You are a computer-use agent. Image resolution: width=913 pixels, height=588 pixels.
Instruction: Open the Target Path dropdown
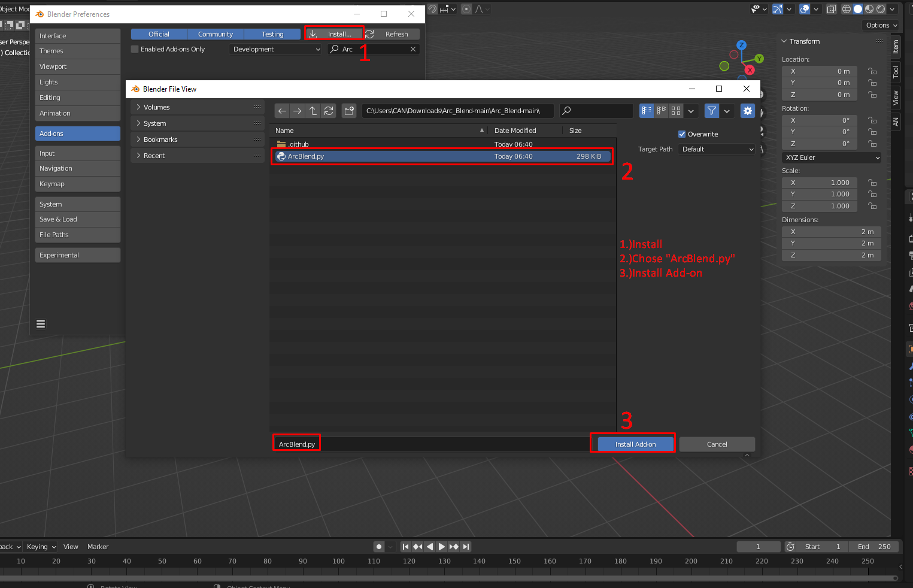click(716, 149)
